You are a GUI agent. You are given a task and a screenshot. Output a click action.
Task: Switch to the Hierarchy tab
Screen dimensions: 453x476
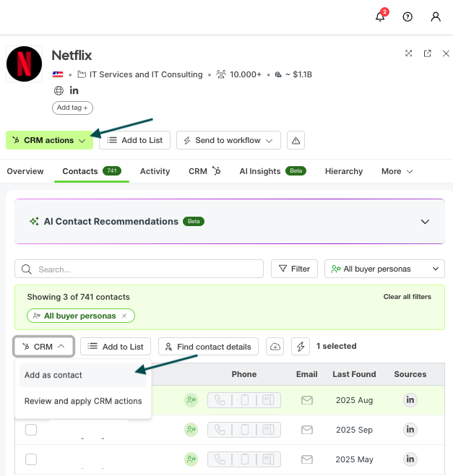coord(344,171)
